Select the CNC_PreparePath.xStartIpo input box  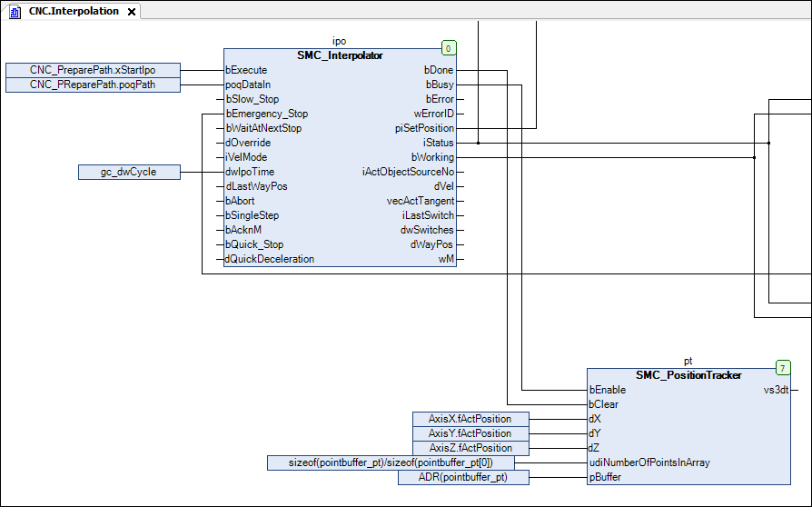click(x=93, y=70)
